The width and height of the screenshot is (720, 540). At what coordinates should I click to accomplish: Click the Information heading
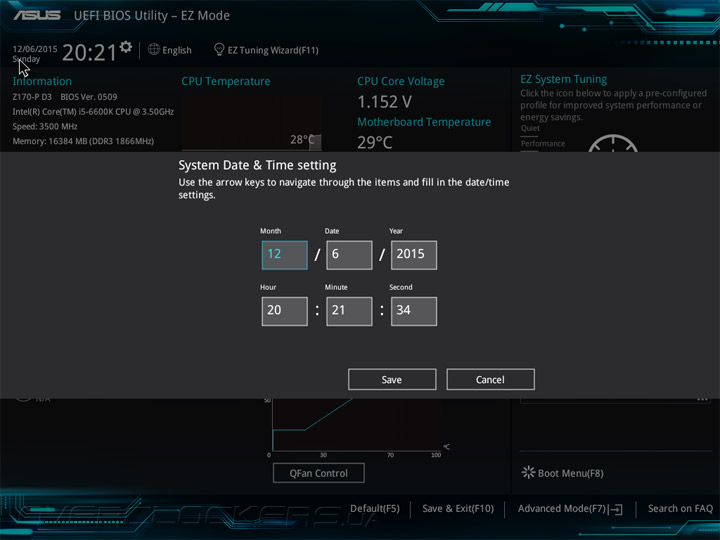pyautogui.click(x=42, y=81)
